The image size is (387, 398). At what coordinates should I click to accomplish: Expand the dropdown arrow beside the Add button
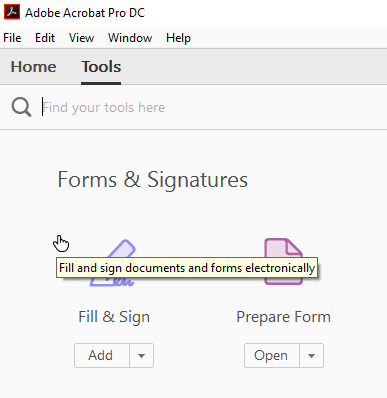(142, 355)
